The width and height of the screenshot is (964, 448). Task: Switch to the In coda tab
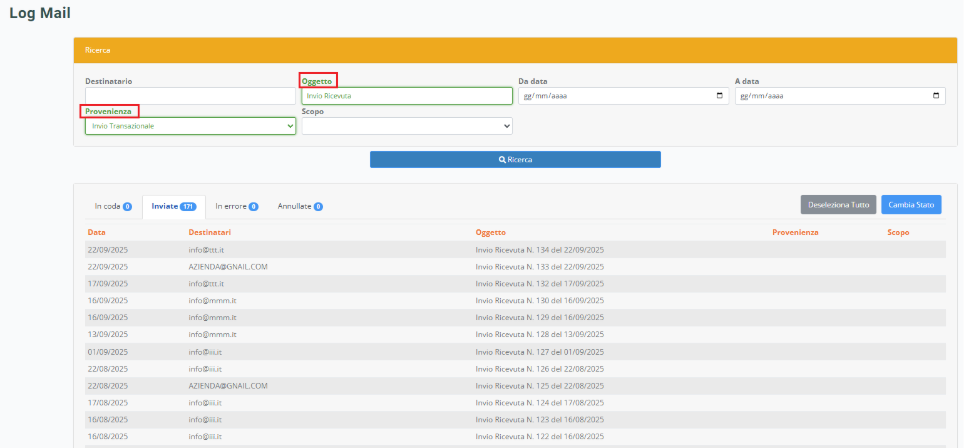click(x=112, y=206)
